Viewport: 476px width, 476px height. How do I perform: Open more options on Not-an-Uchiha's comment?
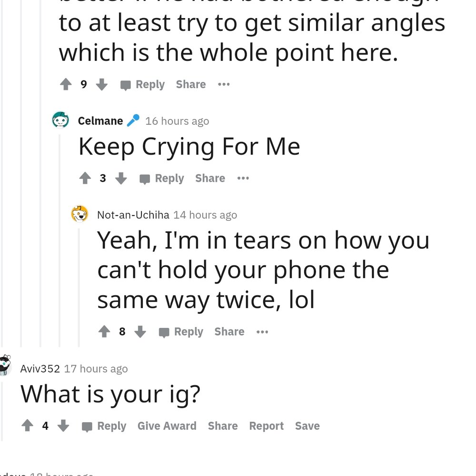[x=262, y=332]
